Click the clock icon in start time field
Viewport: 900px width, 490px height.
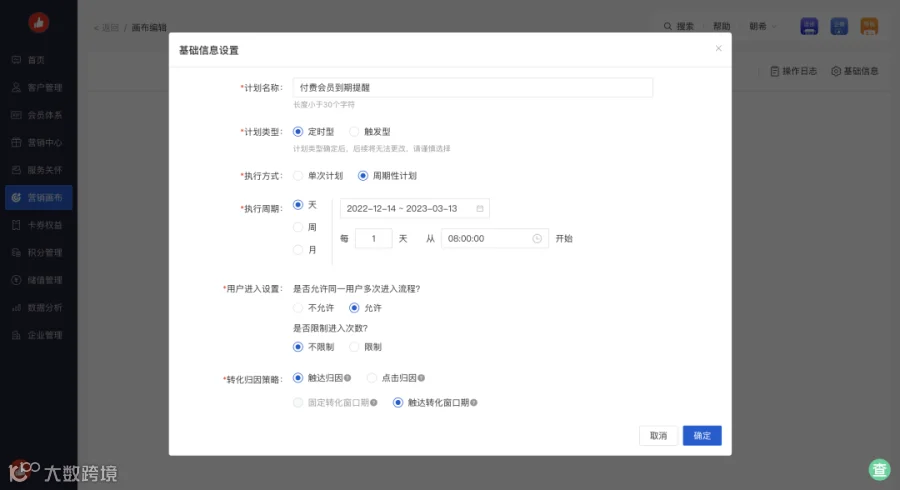pyautogui.click(x=537, y=239)
